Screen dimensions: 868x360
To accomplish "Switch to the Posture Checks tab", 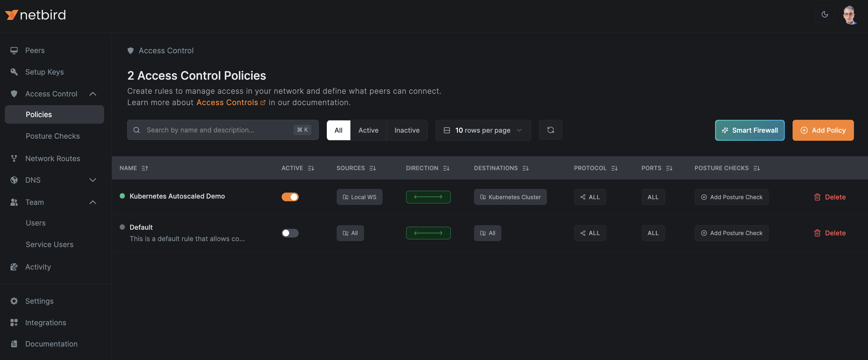I will click(53, 136).
